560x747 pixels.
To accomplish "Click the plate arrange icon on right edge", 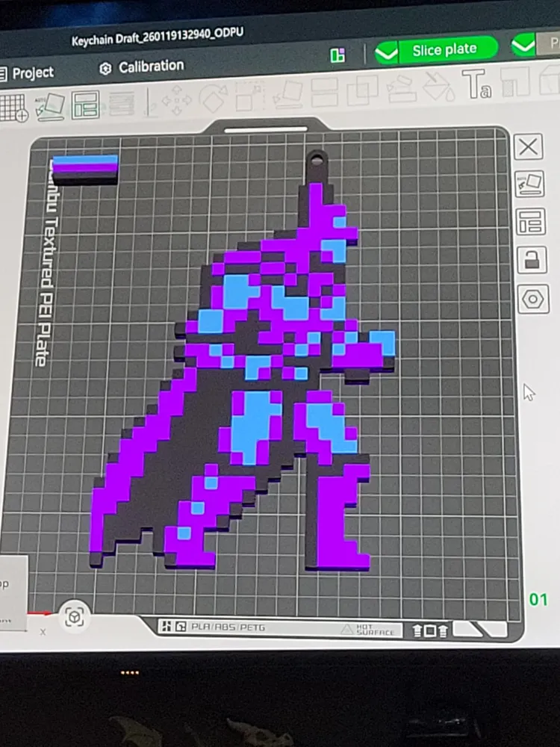I will [530, 222].
